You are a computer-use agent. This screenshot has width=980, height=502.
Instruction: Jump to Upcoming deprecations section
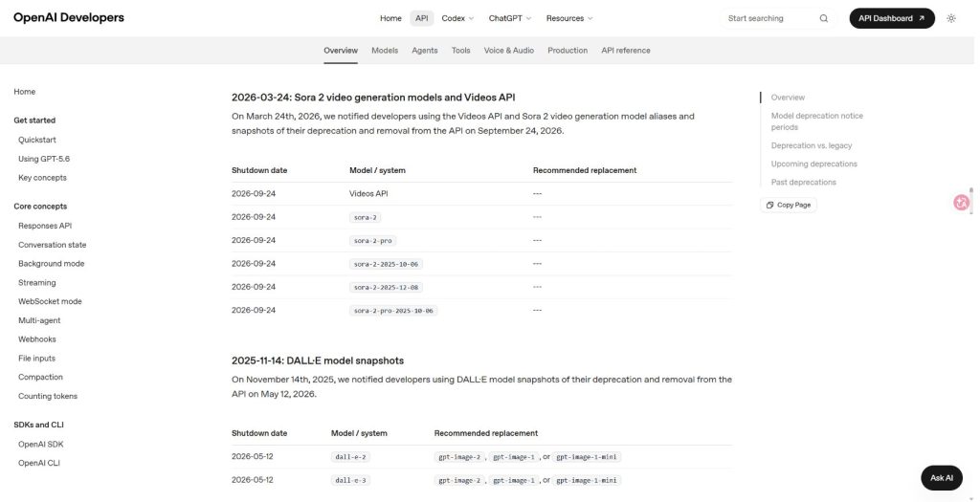coord(813,164)
